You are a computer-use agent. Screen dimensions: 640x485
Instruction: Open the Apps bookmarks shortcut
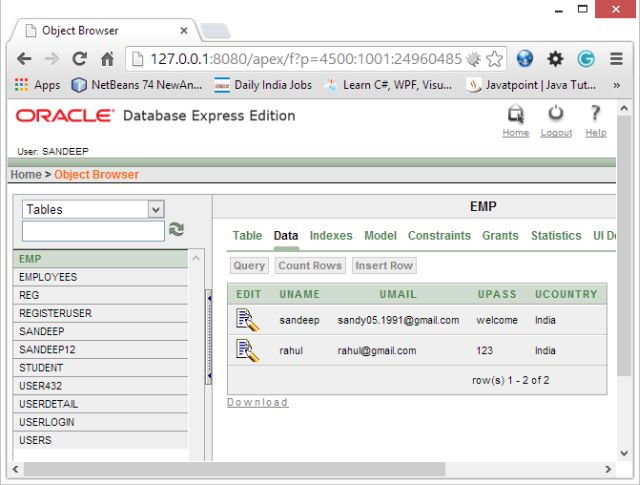pyautogui.click(x=37, y=85)
